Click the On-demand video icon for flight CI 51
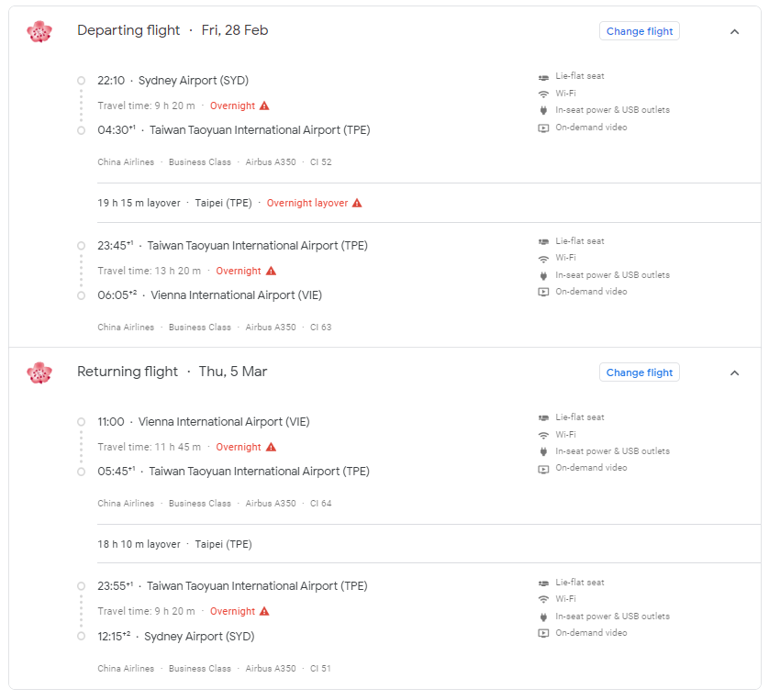 click(543, 633)
